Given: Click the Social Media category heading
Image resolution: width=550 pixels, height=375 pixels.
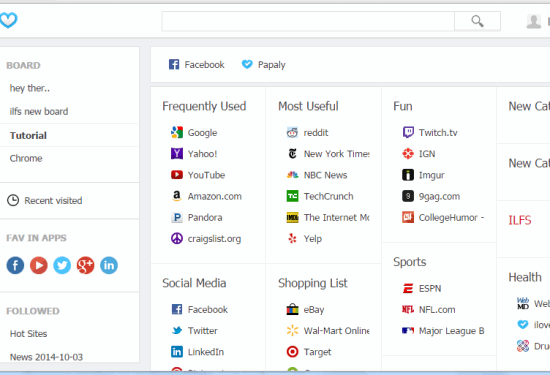Looking at the screenshot, I should click(x=194, y=283).
